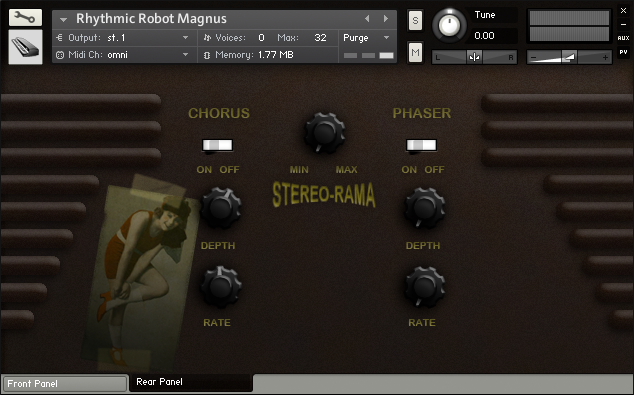Viewport: 634px width, 395px height.
Task: Click the volume minus button
Action: [534, 58]
